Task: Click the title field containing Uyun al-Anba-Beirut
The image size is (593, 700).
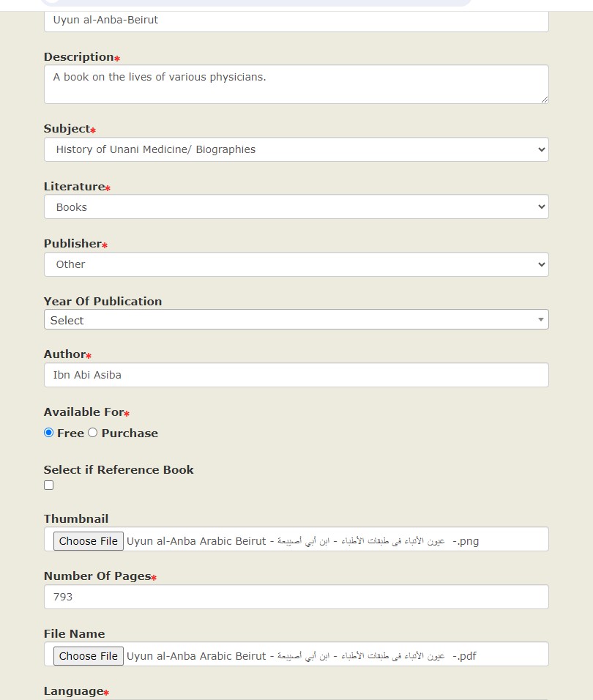Action: point(296,20)
